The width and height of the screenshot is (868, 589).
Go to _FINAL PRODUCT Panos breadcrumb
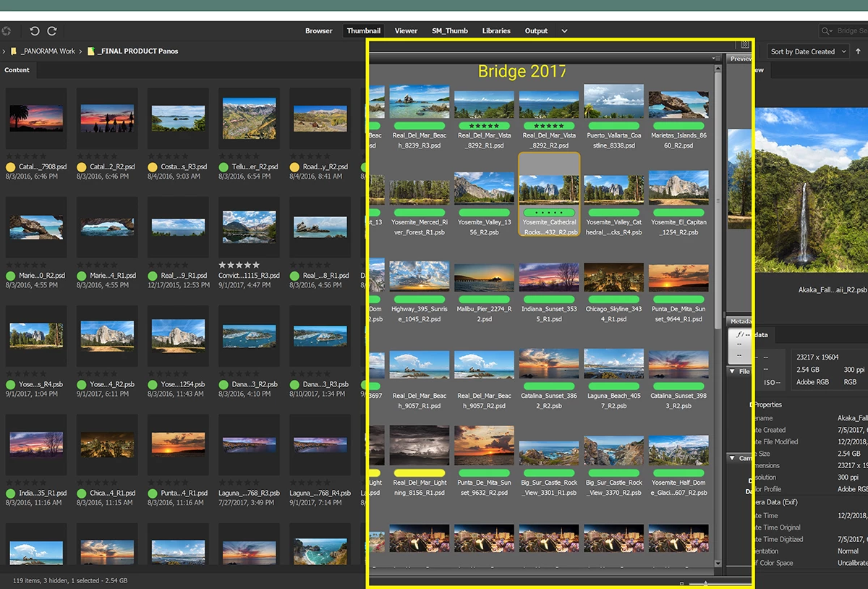point(138,51)
